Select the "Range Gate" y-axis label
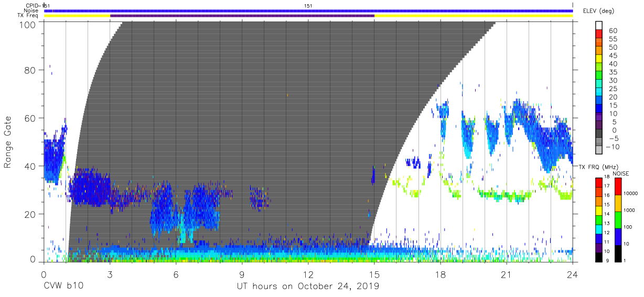 [8, 142]
